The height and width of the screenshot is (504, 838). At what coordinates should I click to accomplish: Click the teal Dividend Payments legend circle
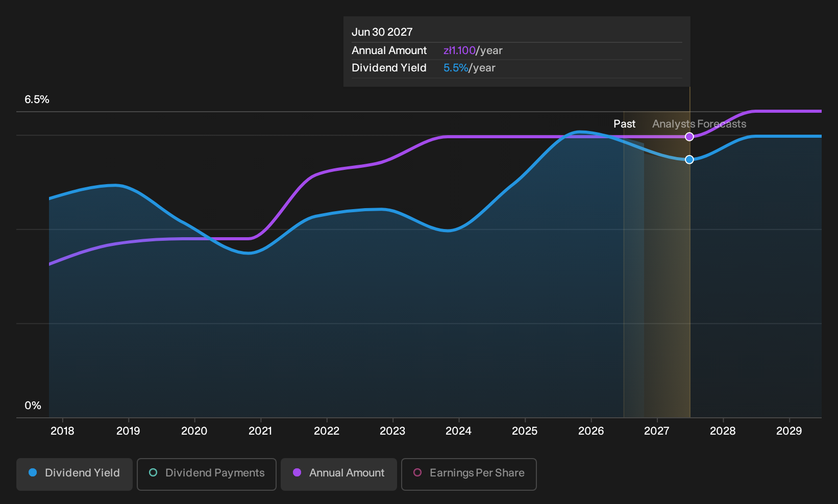point(153,472)
